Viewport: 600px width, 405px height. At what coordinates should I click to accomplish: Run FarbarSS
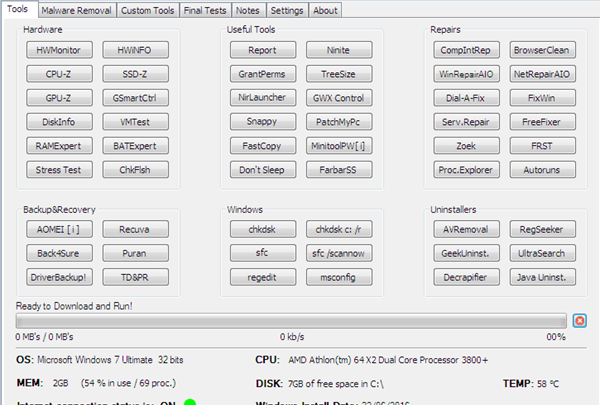click(x=339, y=170)
